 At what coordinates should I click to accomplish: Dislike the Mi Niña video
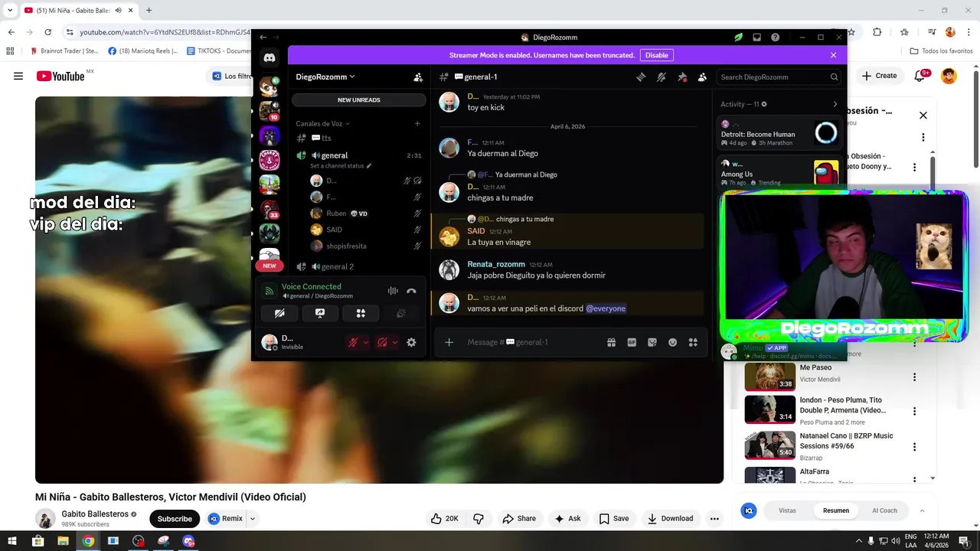pyautogui.click(x=479, y=519)
